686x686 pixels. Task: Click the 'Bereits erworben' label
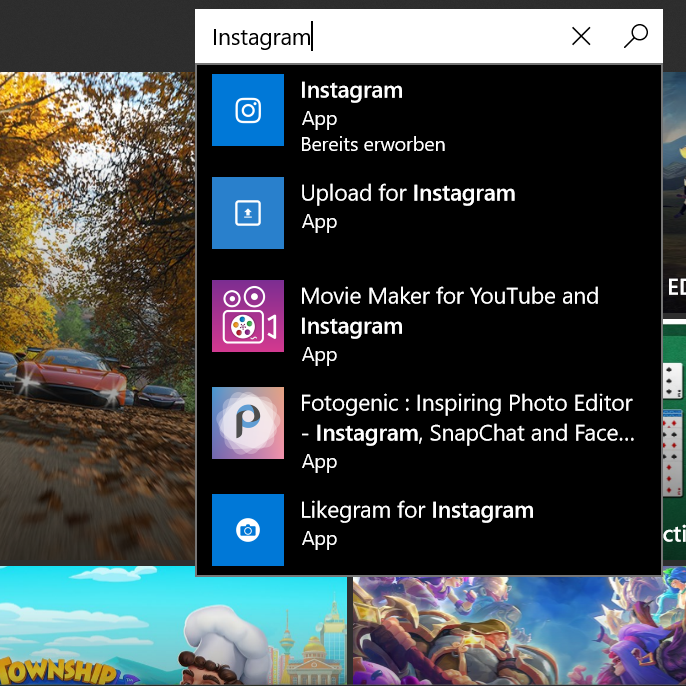point(373,145)
